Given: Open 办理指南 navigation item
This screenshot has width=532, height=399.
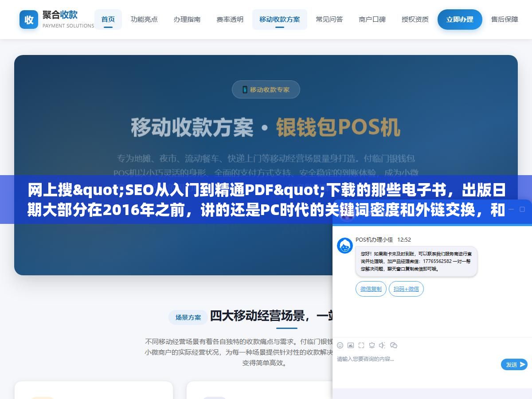Looking at the screenshot, I should click(187, 20).
